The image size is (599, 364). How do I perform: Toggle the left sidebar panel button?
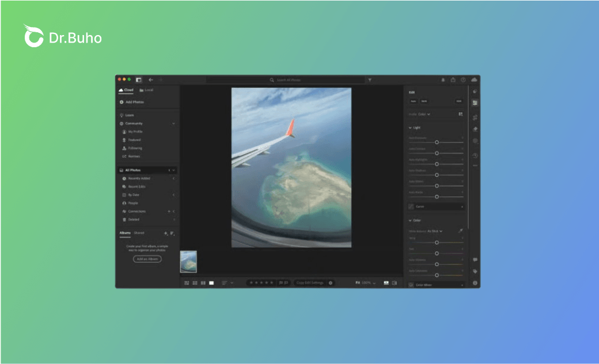coord(139,80)
